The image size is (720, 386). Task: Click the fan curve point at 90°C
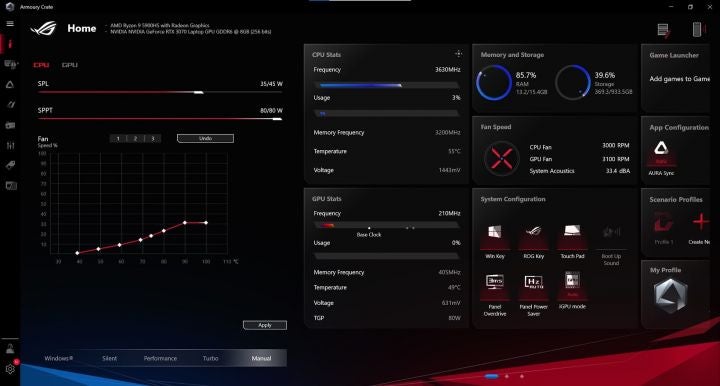click(x=185, y=223)
